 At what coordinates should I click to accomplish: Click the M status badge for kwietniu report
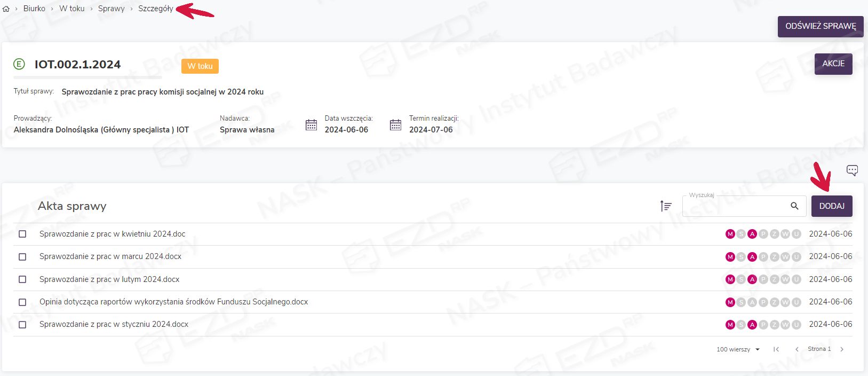click(x=730, y=234)
